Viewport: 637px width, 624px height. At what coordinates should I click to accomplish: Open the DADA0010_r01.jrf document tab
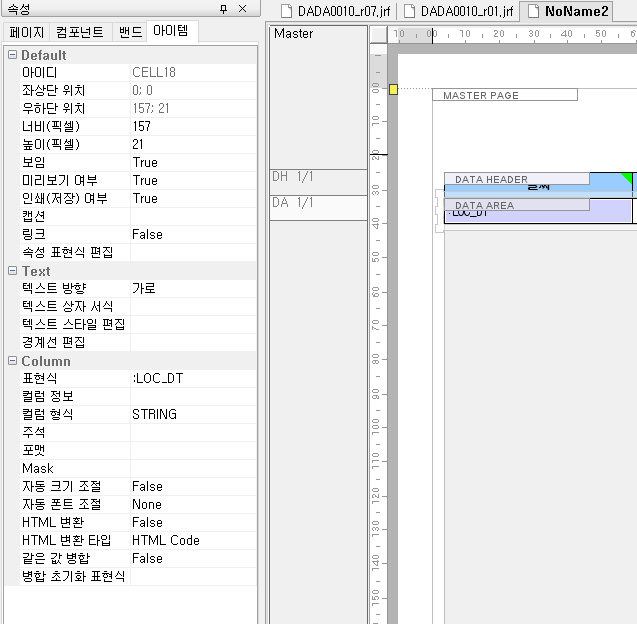459,11
